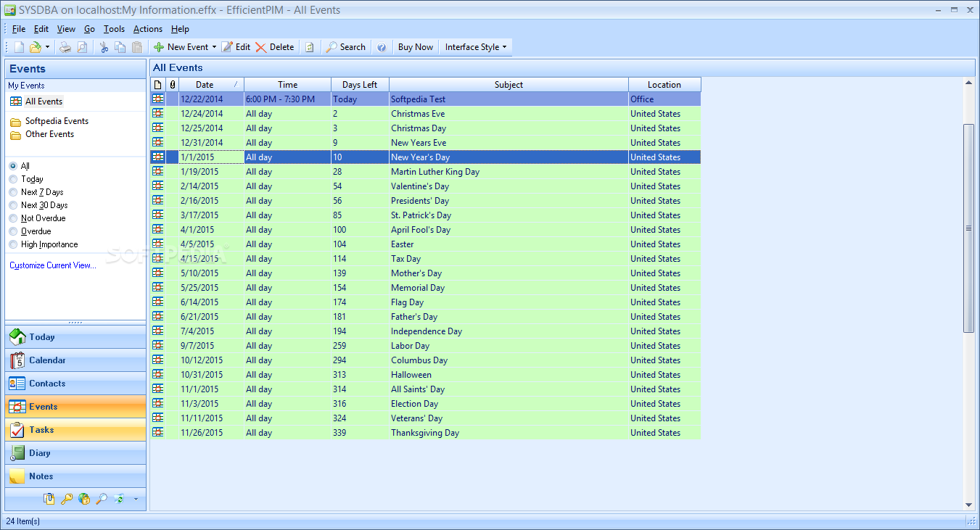Select the Valentine's Day event row
Viewport: 980px width, 530px height.
pos(425,186)
